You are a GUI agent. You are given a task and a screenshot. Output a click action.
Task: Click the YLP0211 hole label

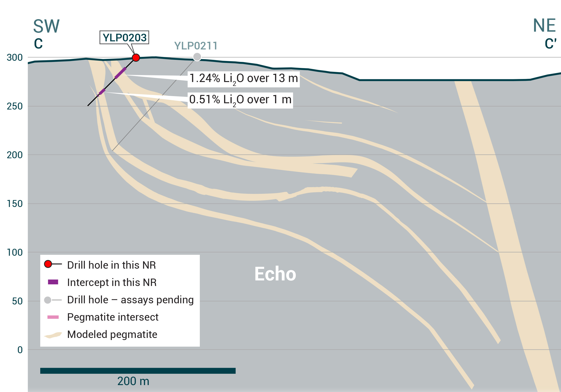196,46
